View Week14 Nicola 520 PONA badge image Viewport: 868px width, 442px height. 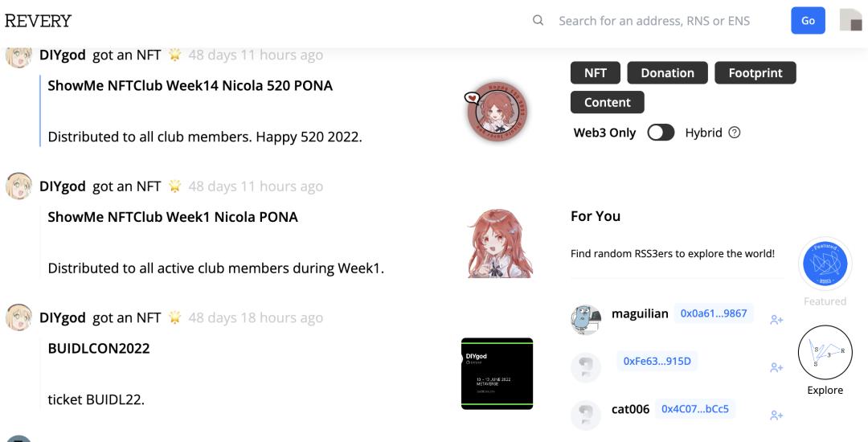pyautogui.click(x=497, y=111)
